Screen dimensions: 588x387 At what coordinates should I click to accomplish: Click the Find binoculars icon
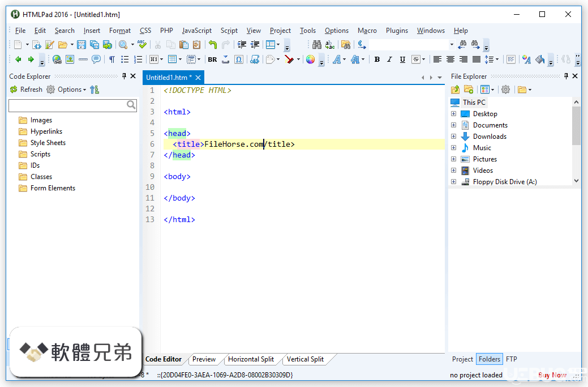317,45
